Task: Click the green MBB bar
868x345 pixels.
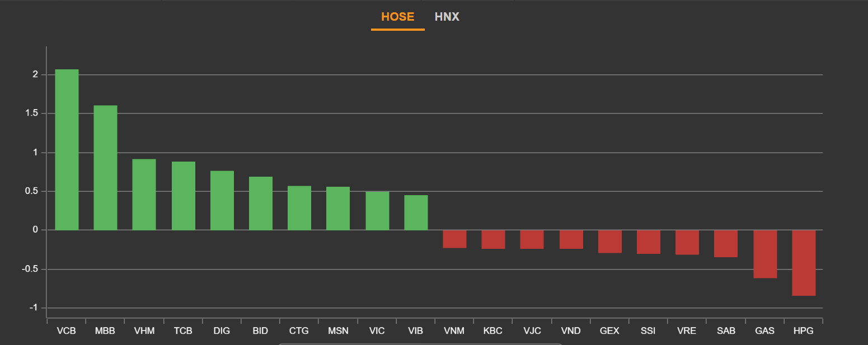Action: click(105, 168)
